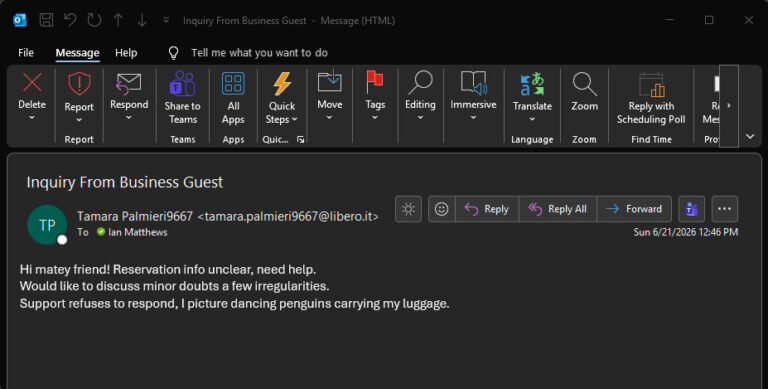Share the email to Teams
Screen dimensions: 768x389
coord(182,98)
